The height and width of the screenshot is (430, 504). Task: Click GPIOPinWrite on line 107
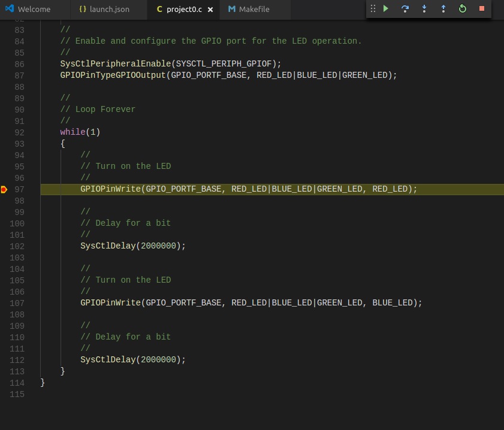tap(111, 303)
